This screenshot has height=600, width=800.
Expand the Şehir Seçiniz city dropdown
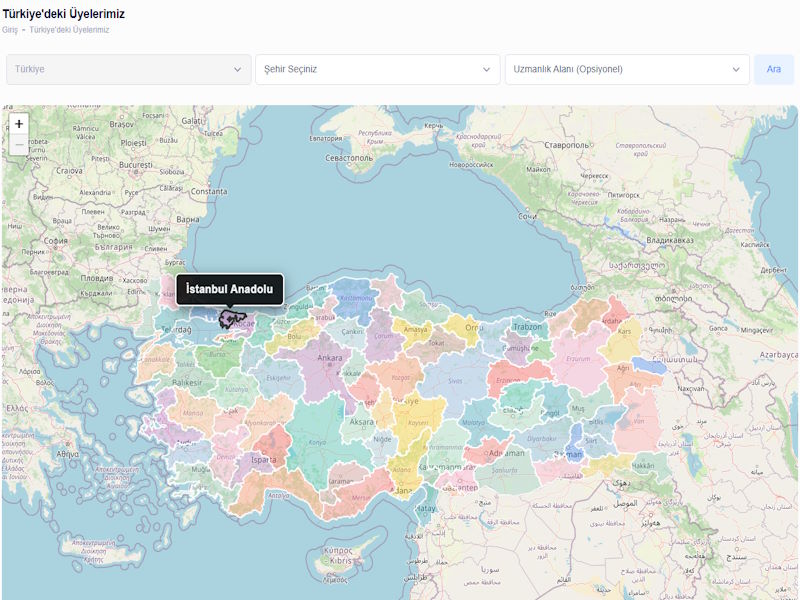pos(377,69)
